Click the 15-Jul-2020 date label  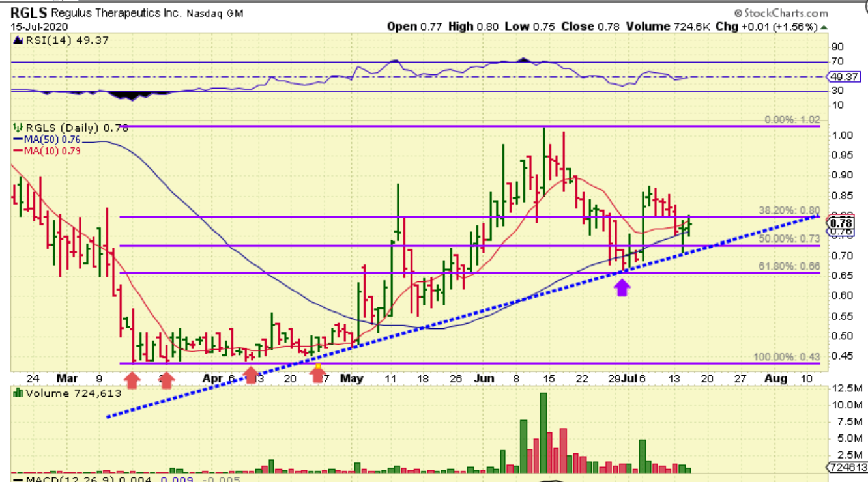coord(39,27)
